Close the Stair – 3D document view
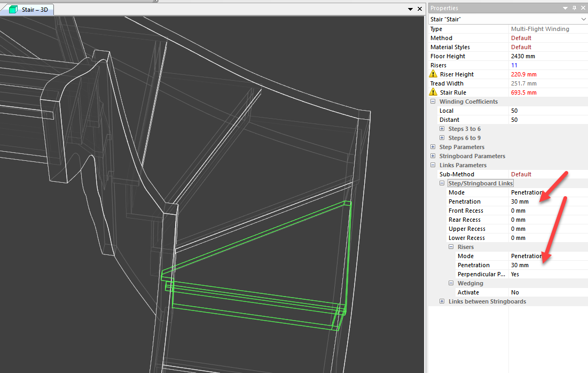588x373 pixels. 419,9
